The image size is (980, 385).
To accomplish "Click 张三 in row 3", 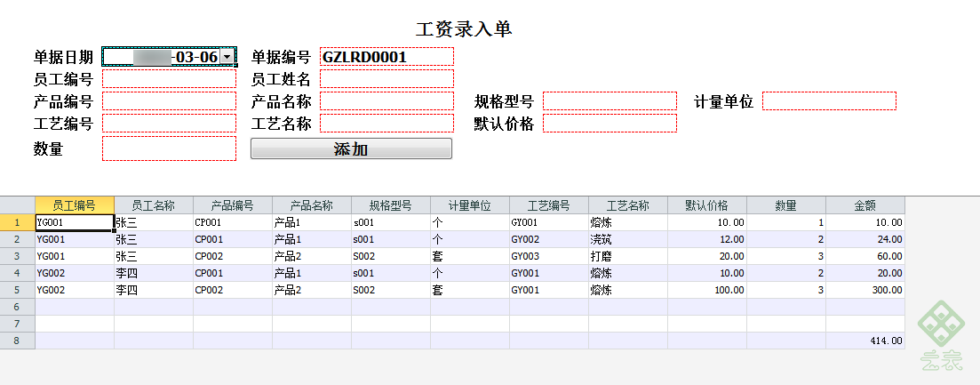I will coord(154,256).
